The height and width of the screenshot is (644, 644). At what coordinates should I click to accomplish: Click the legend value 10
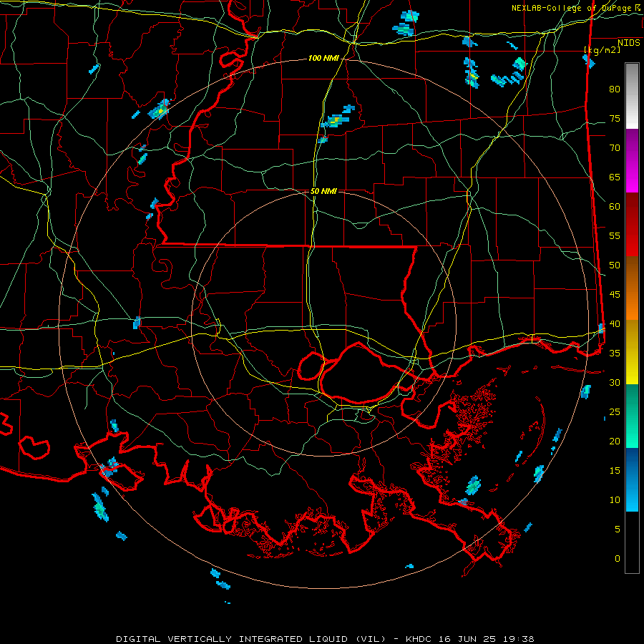pyautogui.click(x=615, y=500)
